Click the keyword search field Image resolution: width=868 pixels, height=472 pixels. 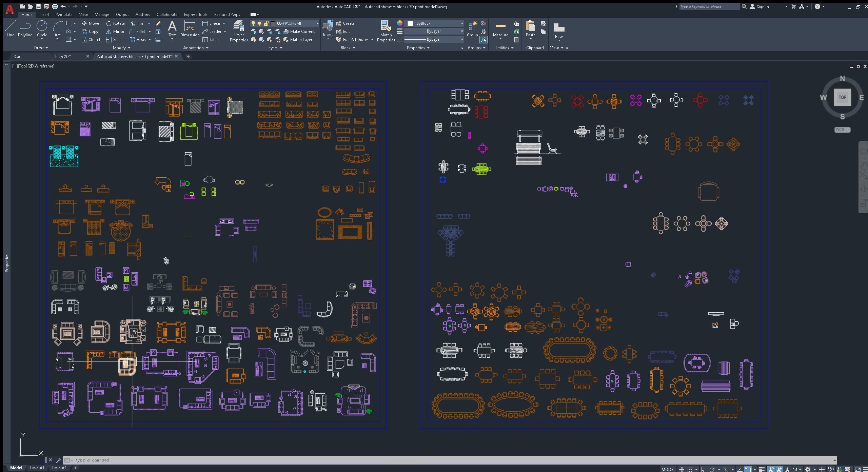pos(709,6)
